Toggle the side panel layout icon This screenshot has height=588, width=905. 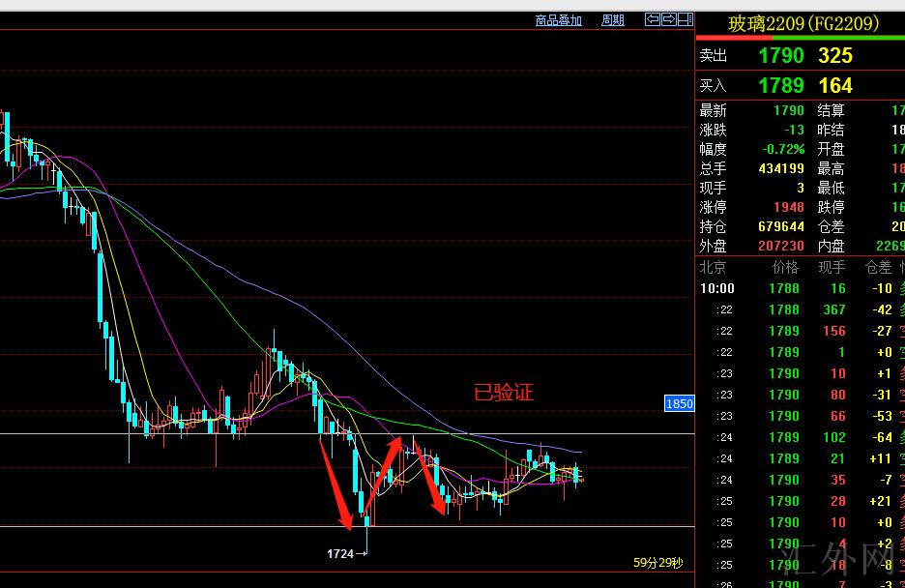point(686,19)
